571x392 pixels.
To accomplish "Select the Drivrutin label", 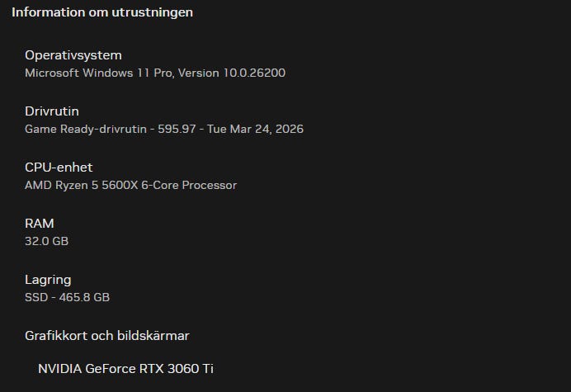I will (x=52, y=111).
